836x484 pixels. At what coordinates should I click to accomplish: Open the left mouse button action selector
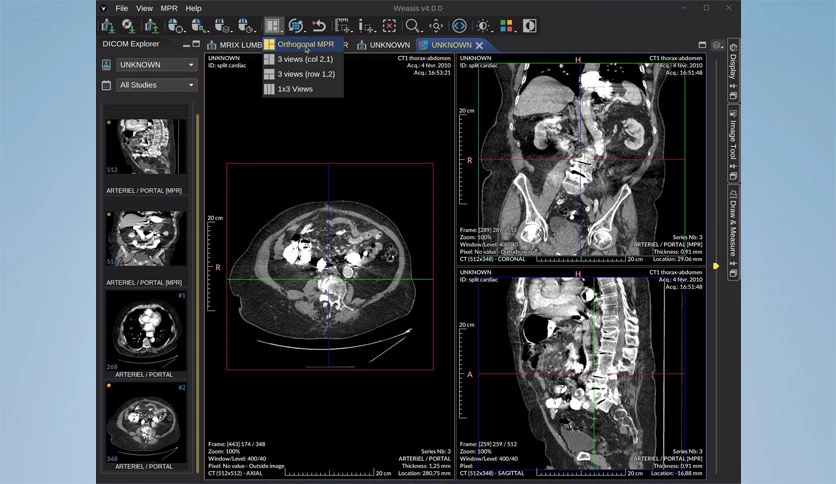coord(175,26)
